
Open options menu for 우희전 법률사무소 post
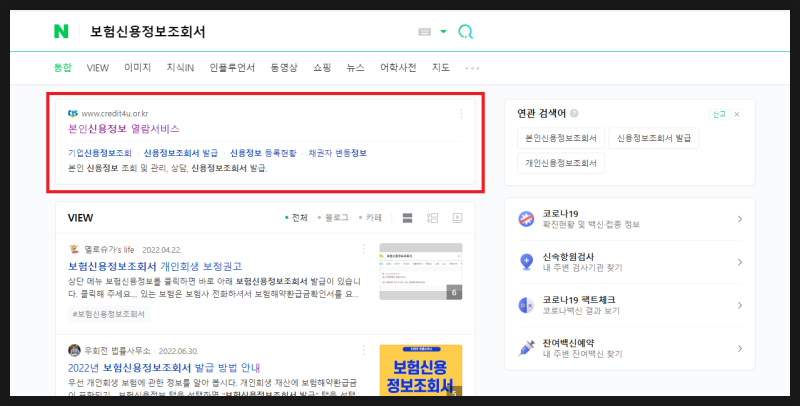point(363,350)
